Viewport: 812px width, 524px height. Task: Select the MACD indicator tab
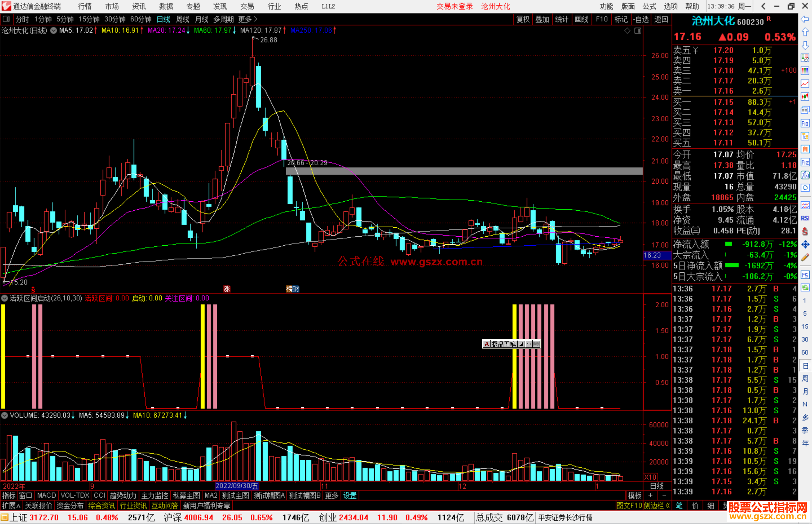pyautogui.click(x=47, y=495)
